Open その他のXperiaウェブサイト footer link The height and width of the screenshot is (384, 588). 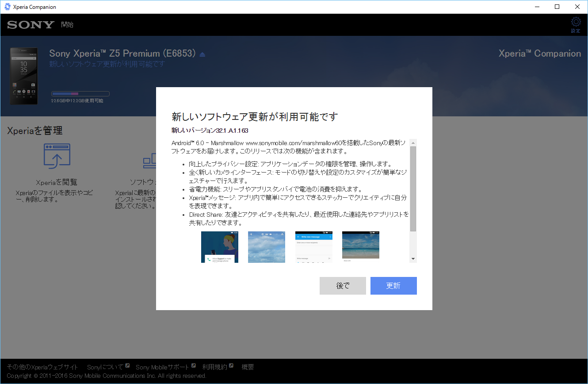coord(42,367)
